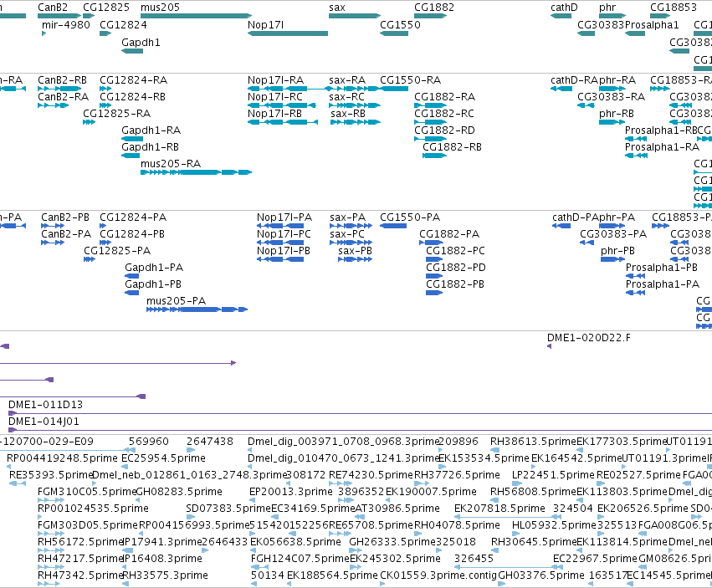Click the EP20013.3prime EST label
This screenshot has height=588, width=712.
(291, 492)
